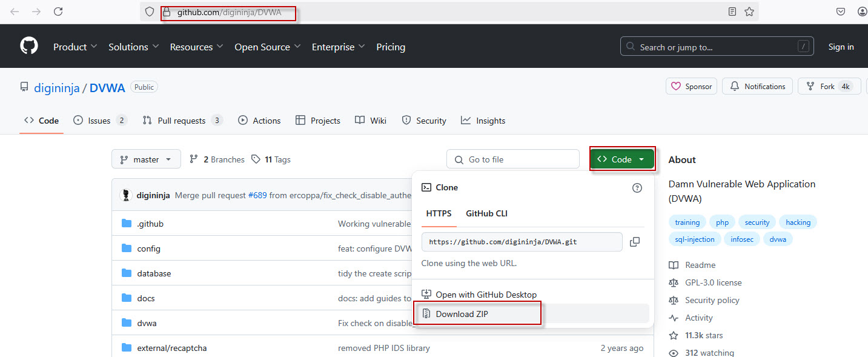Click the GitHub octocat logo

(28, 46)
